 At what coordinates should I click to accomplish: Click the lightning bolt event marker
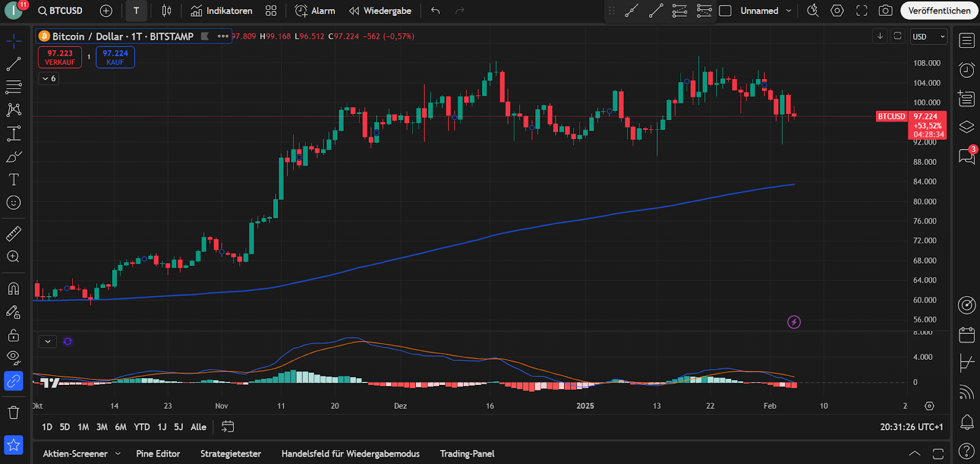point(794,322)
